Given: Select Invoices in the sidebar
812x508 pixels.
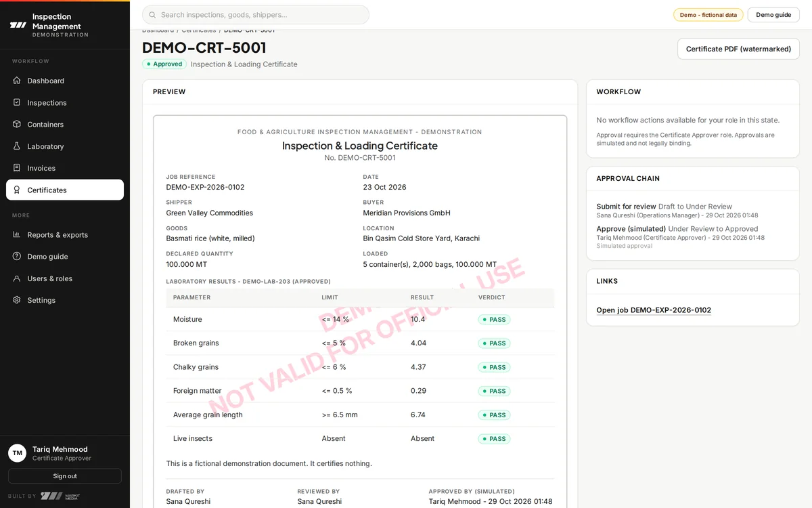Looking at the screenshot, I should coord(65,168).
